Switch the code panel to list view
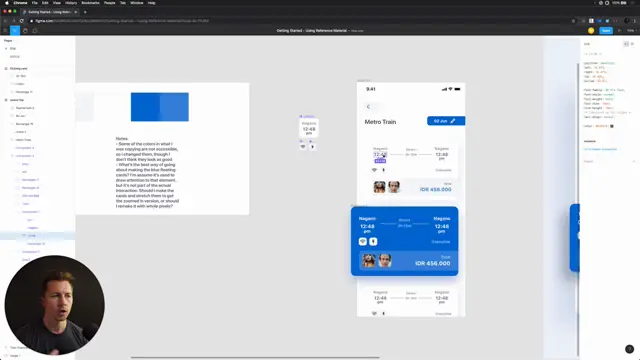Viewport: 640px width, 360px height. (x=632, y=44)
